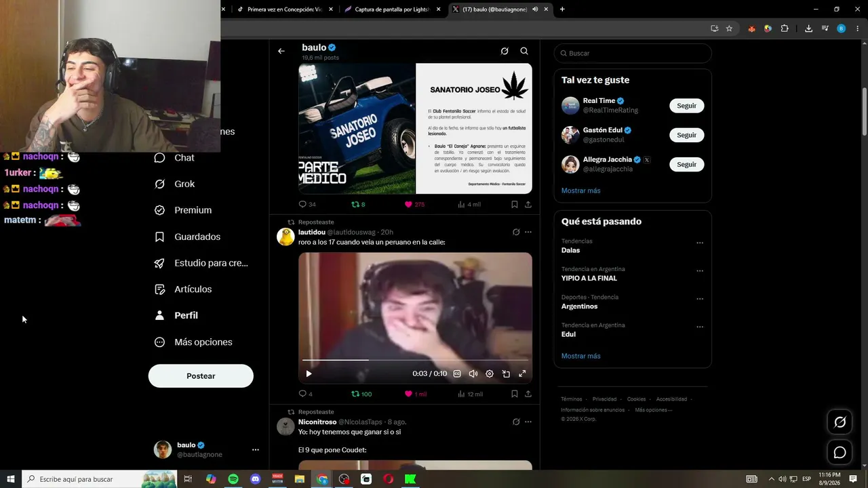The height and width of the screenshot is (488, 868).
Task: Expand Más opciones in the sidebar
Action: (193, 342)
